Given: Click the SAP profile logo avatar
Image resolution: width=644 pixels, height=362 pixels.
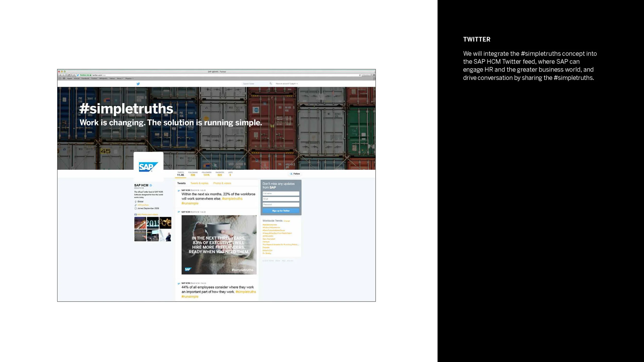Looking at the screenshot, I should (x=148, y=167).
